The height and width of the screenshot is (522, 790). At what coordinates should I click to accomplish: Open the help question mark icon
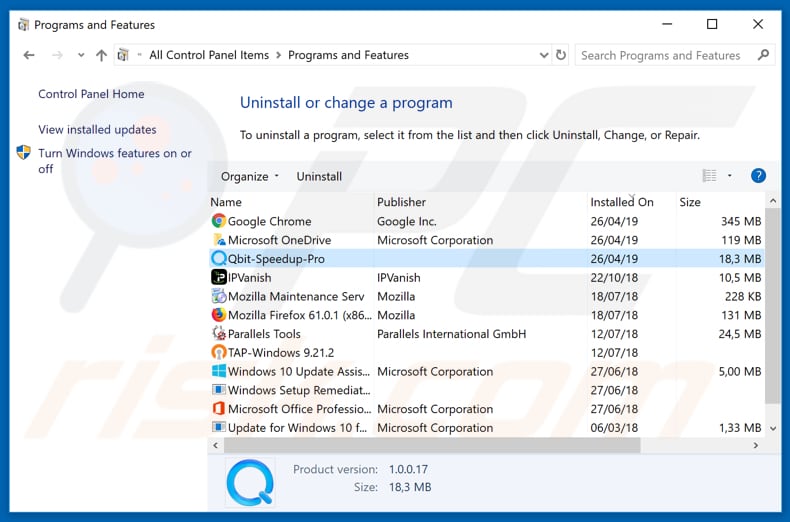[x=758, y=176]
